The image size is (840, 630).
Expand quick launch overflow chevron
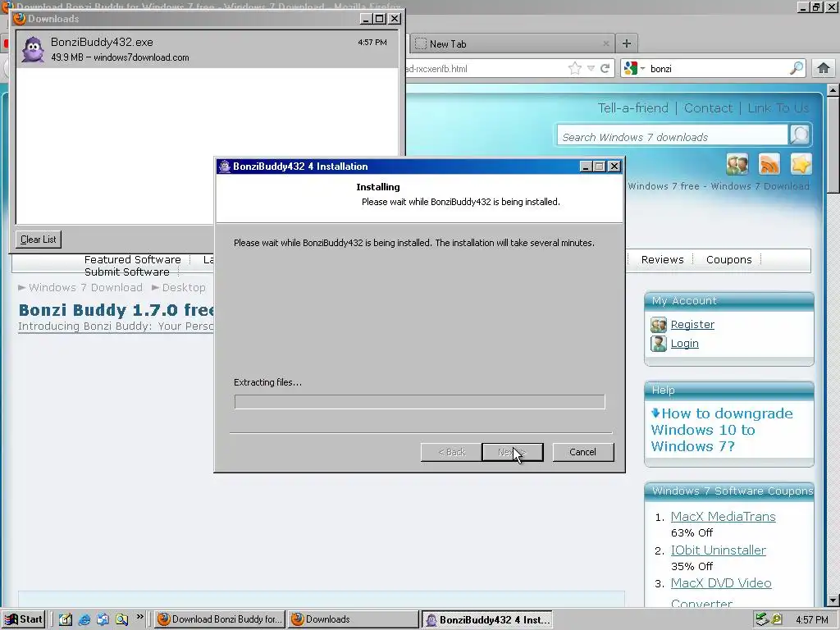(x=139, y=617)
